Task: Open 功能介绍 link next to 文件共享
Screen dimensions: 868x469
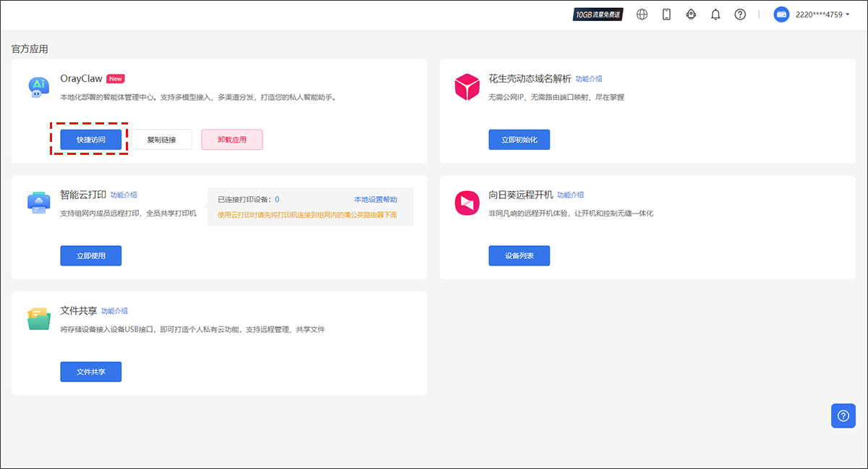Action: pyautogui.click(x=114, y=310)
